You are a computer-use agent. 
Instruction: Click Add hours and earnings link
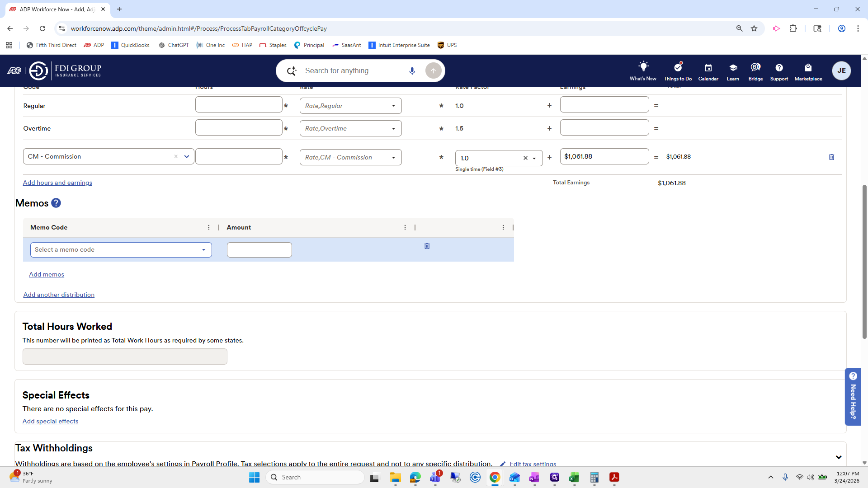click(57, 183)
